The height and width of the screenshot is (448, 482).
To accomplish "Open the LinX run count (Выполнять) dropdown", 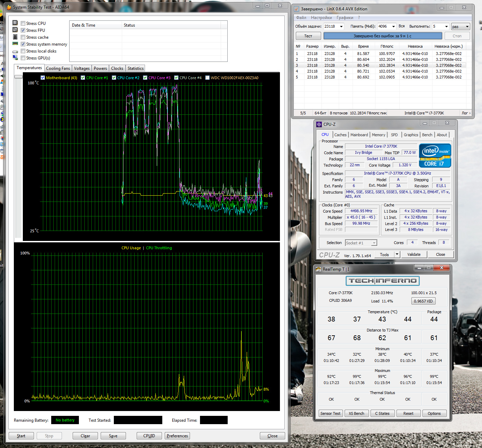I will point(446,26).
